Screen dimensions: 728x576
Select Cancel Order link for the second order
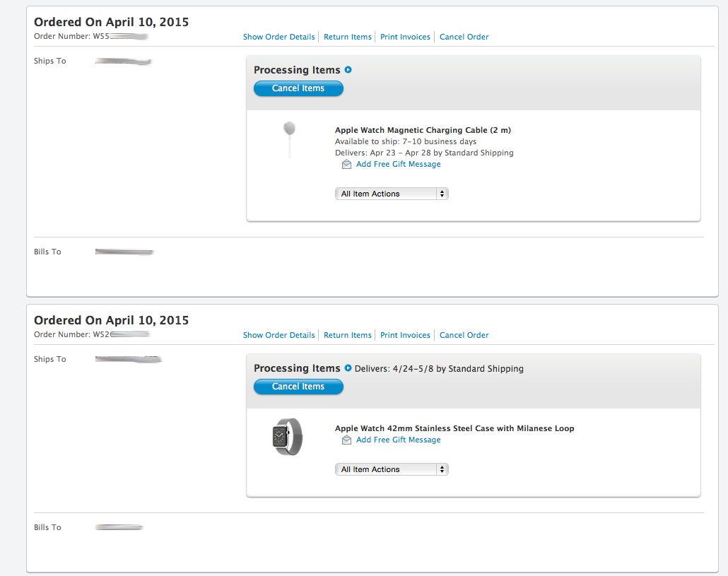click(x=464, y=335)
